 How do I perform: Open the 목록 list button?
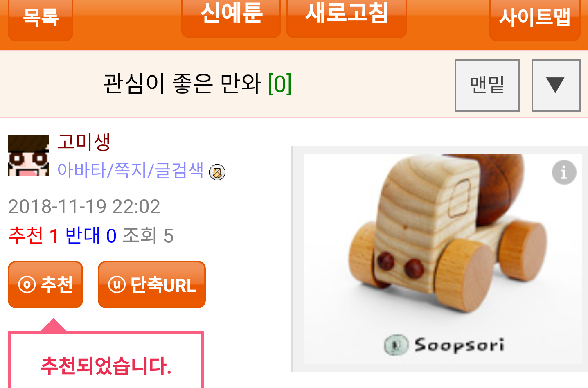41,18
